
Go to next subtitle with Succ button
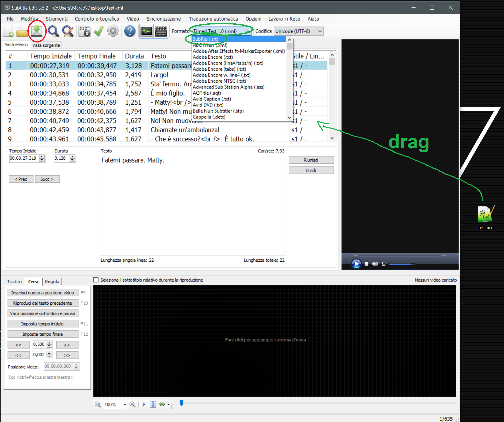(47, 179)
